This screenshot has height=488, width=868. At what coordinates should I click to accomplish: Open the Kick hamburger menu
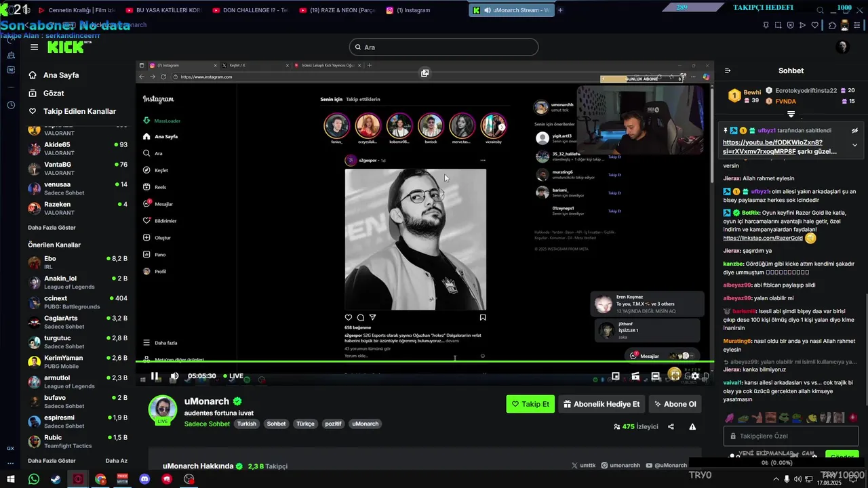click(x=34, y=47)
